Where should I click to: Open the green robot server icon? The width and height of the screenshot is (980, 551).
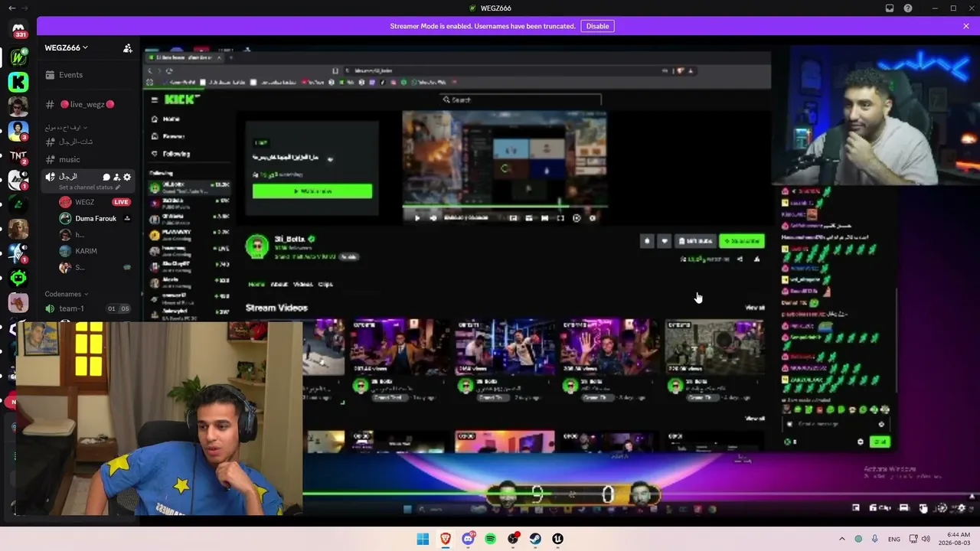click(x=18, y=278)
